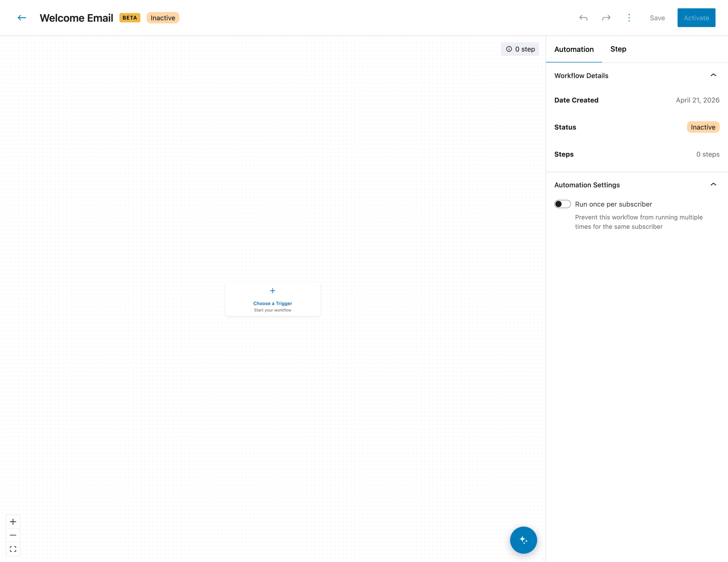The width and height of the screenshot is (728, 562).
Task: Click the back arrow to exit the workflow editor
Action: [22, 18]
